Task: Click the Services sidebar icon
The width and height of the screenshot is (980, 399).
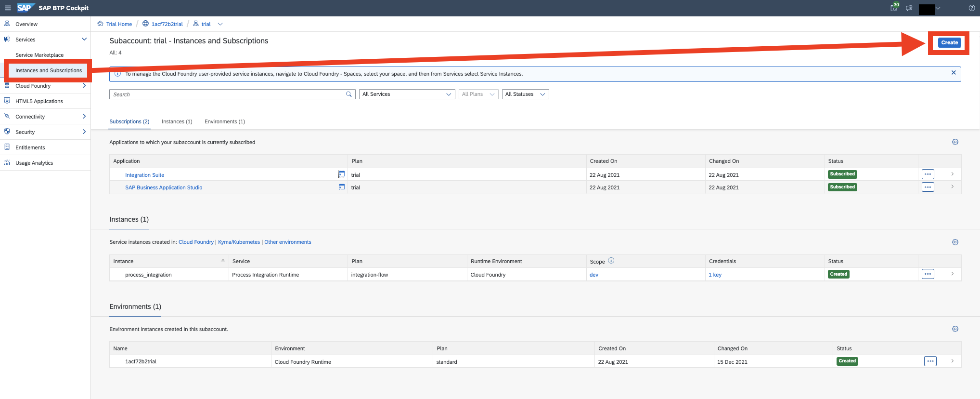Action: (7, 39)
